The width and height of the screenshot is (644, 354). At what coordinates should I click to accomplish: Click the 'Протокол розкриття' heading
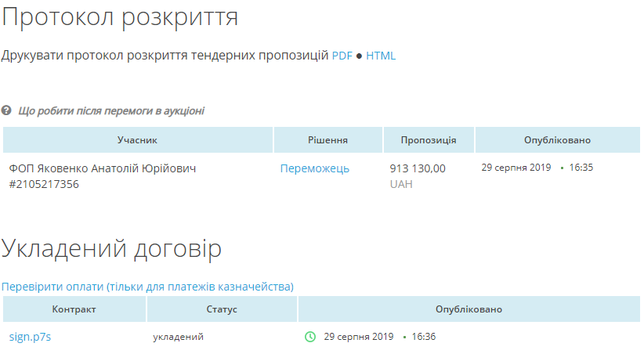click(120, 17)
